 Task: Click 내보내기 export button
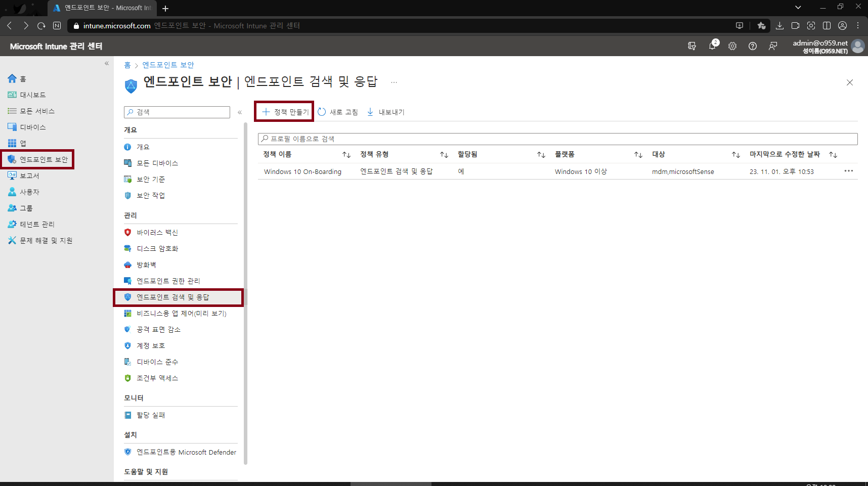click(386, 112)
